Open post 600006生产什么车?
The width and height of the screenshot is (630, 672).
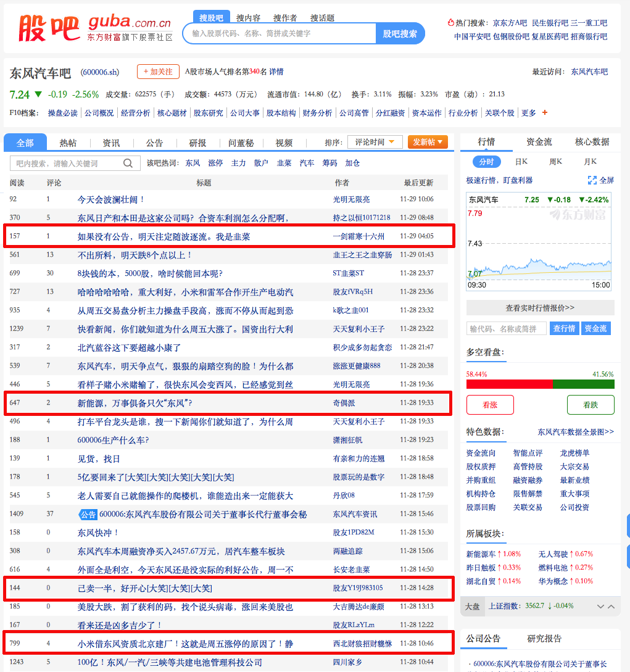point(113,440)
